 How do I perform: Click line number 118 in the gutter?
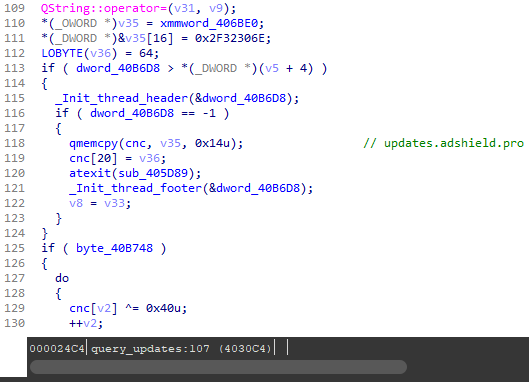tap(15, 143)
